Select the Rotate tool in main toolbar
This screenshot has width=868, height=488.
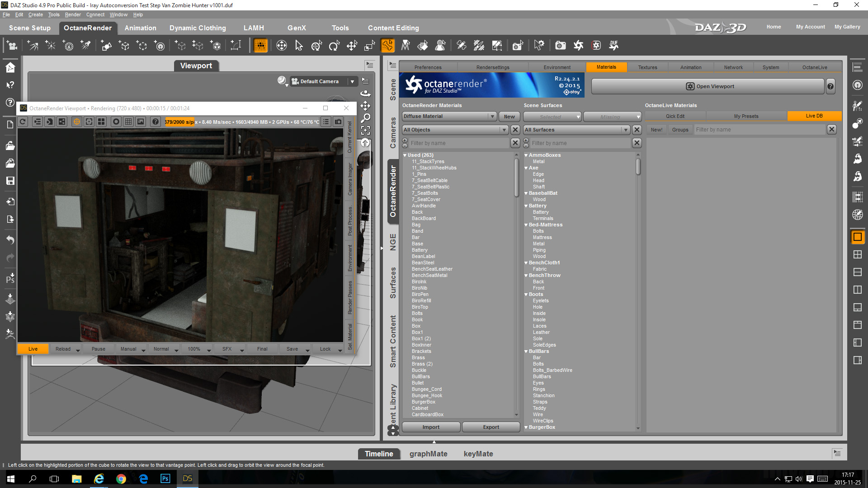tap(334, 45)
